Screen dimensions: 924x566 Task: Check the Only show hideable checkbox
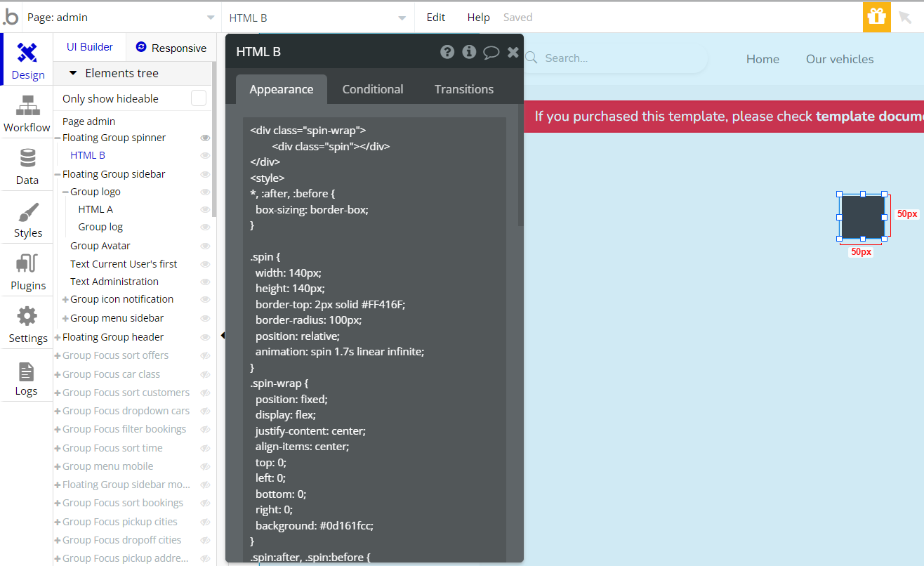[x=199, y=98]
